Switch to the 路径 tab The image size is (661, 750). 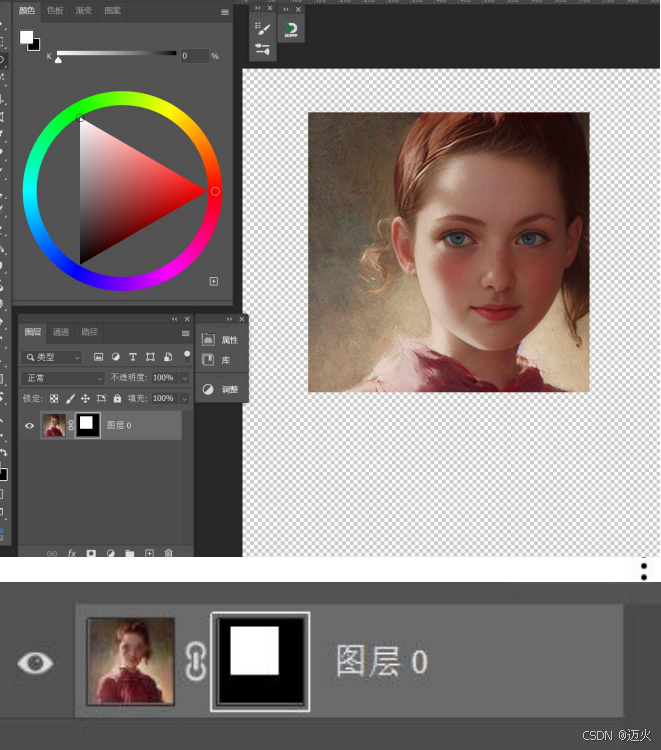coord(89,332)
